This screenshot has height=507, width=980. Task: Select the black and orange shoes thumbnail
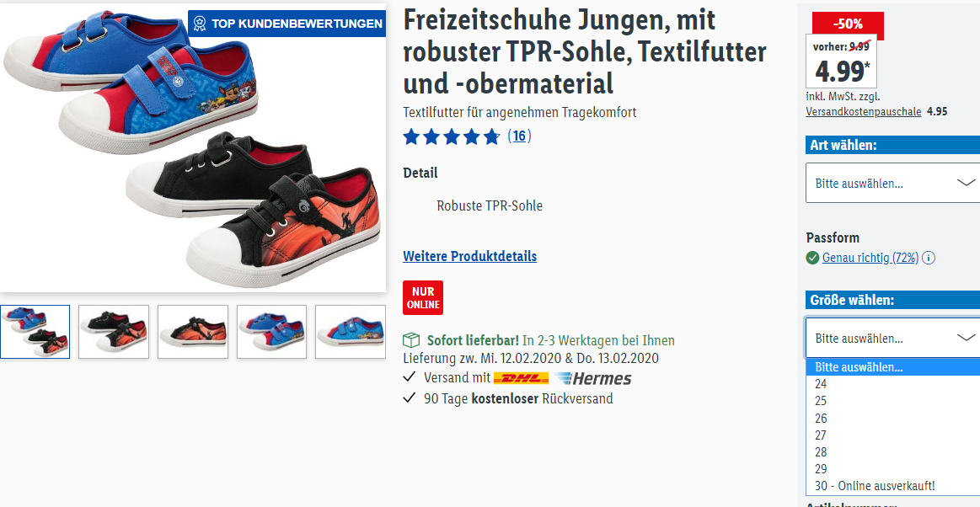coord(114,332)
